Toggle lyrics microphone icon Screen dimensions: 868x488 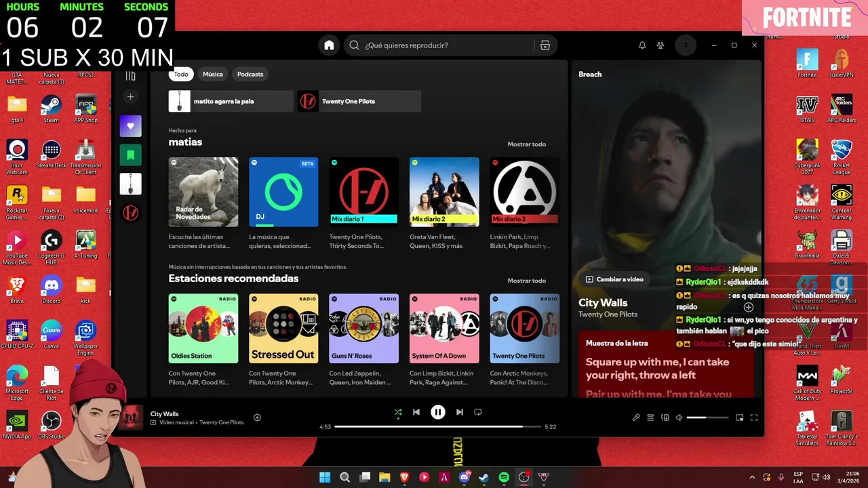636,418
